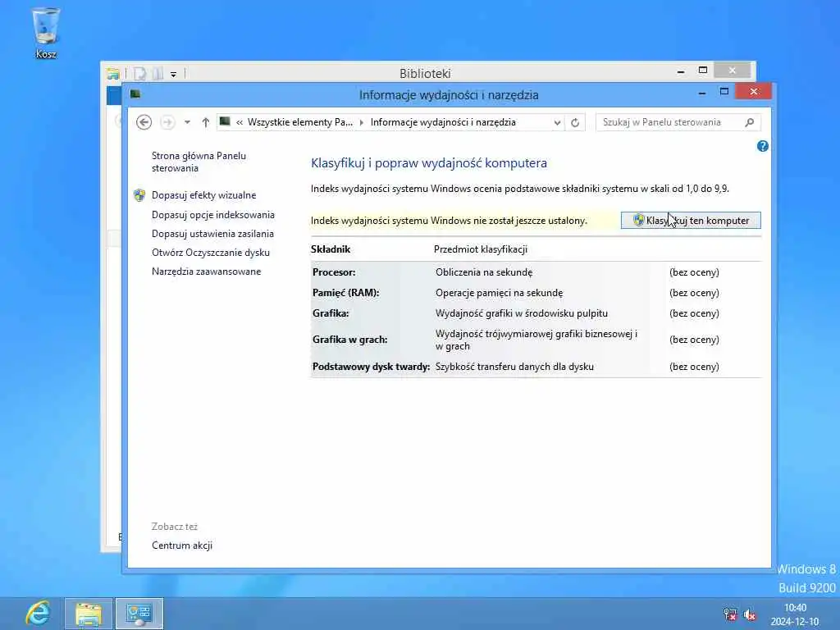Viewport: 840px width, 630px height.
Task: Click the 'Podstawowy dysk twardy:' row label
Action: [372, 367]
